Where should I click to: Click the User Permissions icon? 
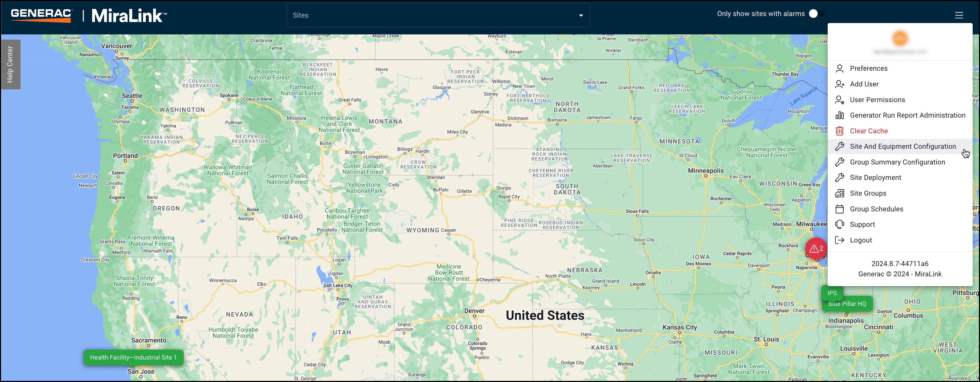[x=840, y=99]
